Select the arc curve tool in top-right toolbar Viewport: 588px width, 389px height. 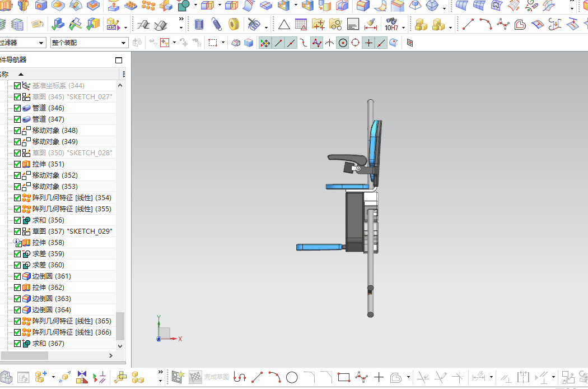point(486,25)
